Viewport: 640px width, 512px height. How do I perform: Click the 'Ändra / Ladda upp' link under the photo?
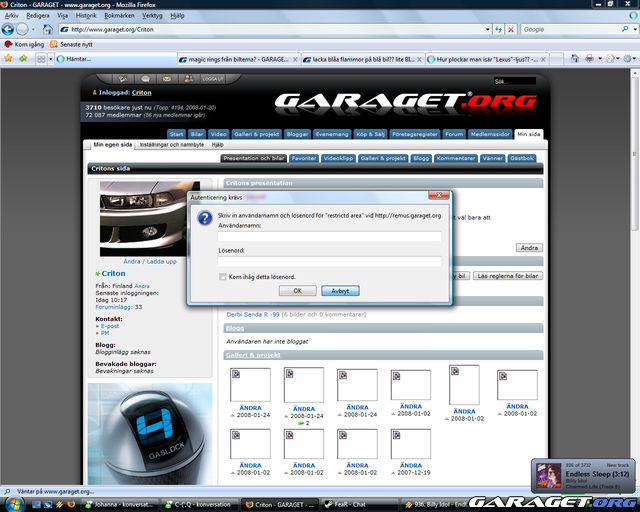[150, 261]
